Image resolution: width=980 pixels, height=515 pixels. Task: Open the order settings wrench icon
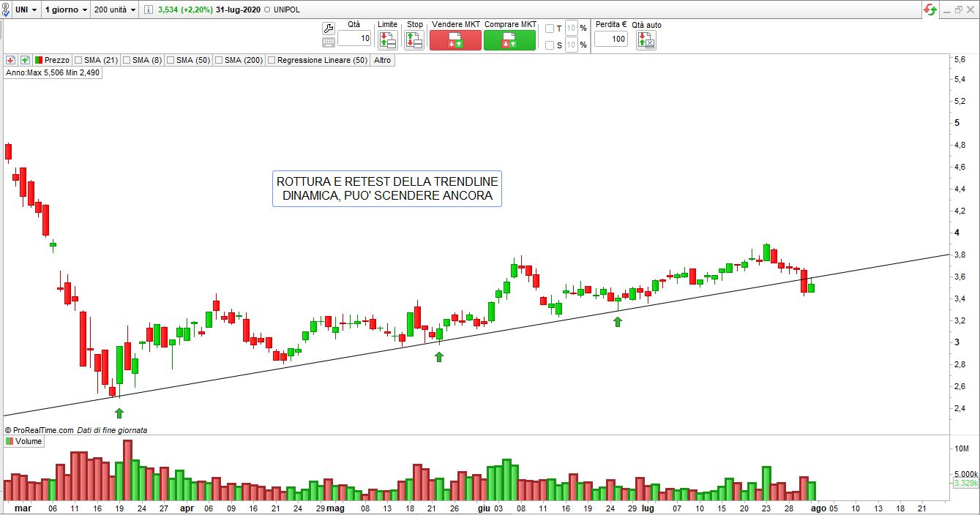tap(329, 28)
